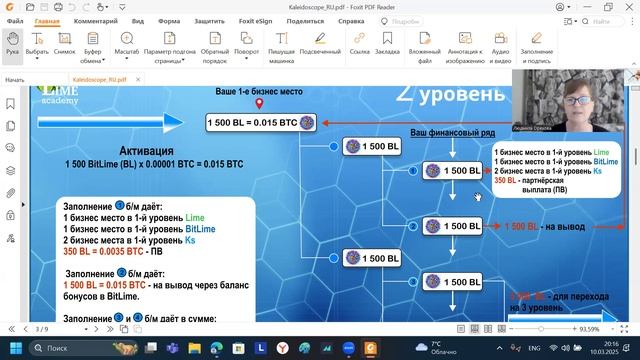Click the Print icon in quick toolbar
640x360 pixels.
[x=58, y=7]
